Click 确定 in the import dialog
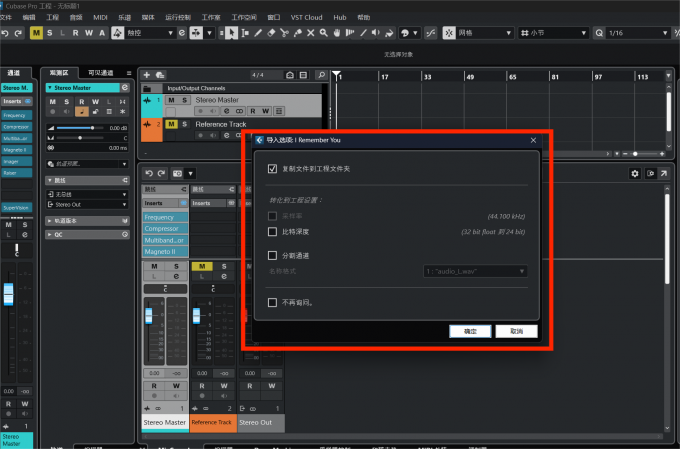 coord(471,331)
